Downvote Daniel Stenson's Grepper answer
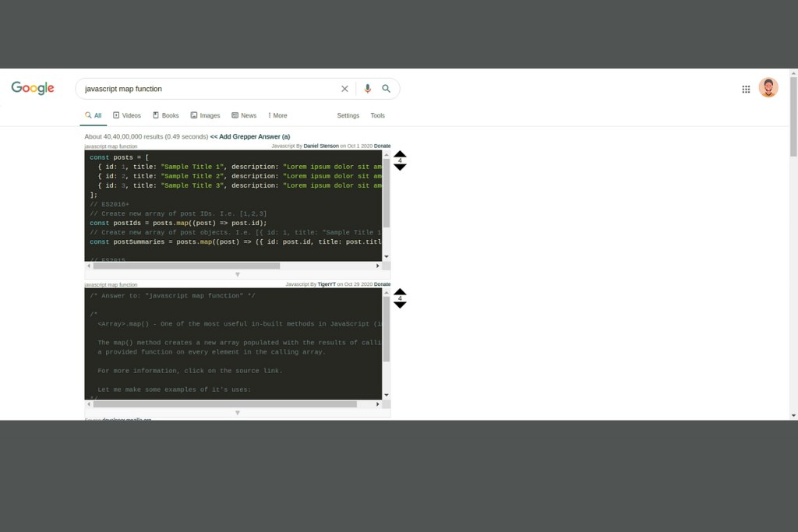Viewport: 798px width, 532px height. coord(400,167)
